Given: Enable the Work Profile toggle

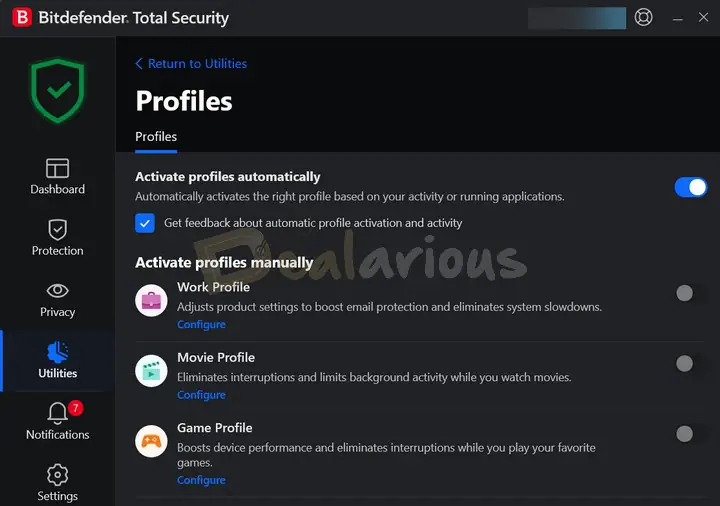Looking at the screenshot, I should [685, 293].
